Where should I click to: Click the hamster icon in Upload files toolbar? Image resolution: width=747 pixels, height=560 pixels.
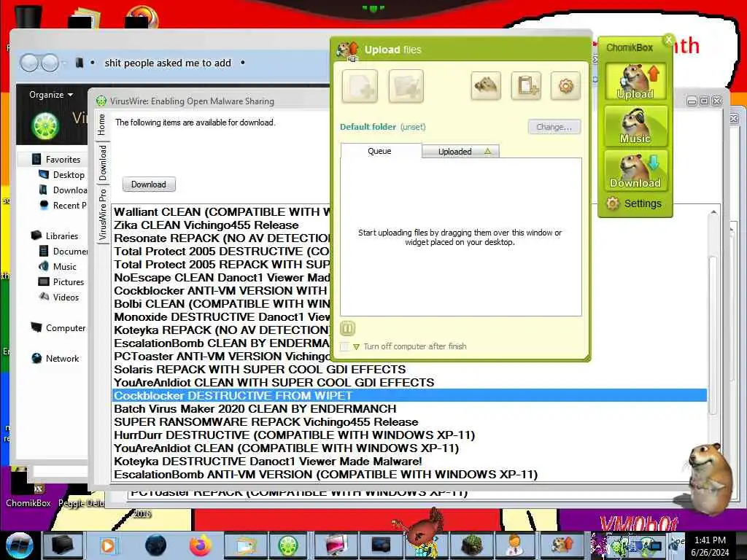click(485, 86)
